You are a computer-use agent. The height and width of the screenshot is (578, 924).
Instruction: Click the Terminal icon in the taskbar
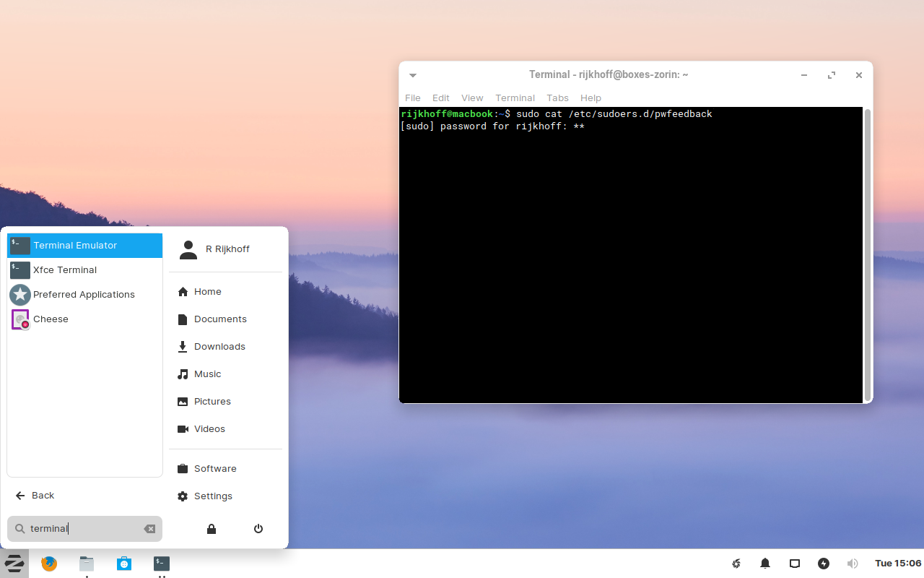coord(162,564)
